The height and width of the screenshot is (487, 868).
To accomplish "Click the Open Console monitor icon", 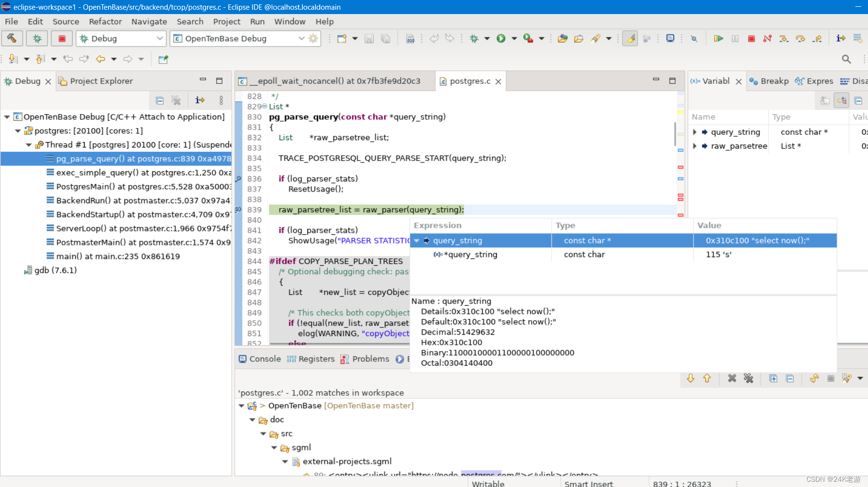I will [670, 38].
